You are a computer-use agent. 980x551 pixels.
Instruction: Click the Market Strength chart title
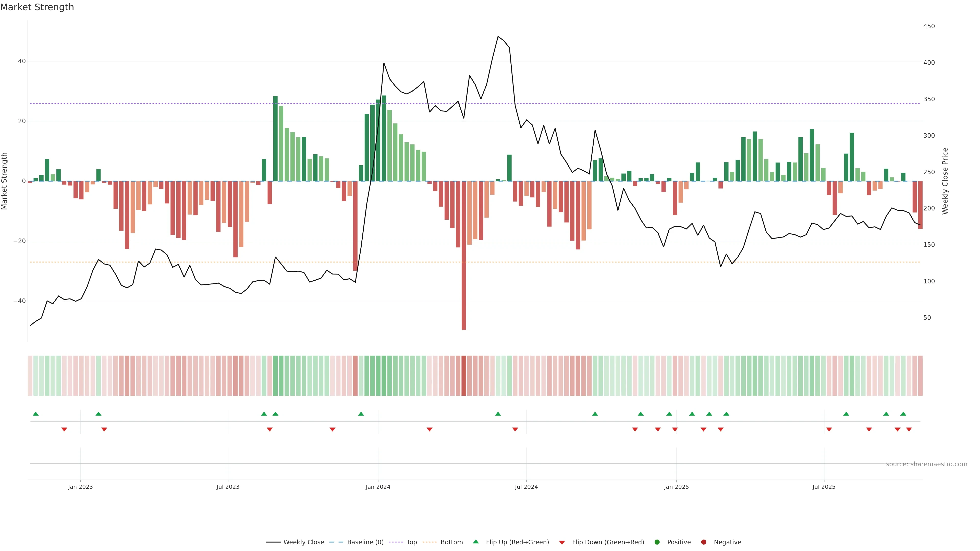pos(37,7)
